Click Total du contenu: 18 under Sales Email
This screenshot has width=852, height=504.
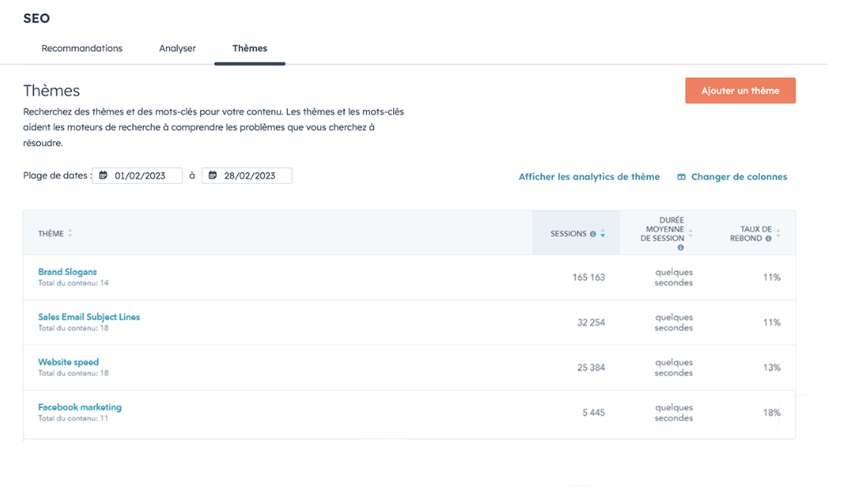(73, 328)
